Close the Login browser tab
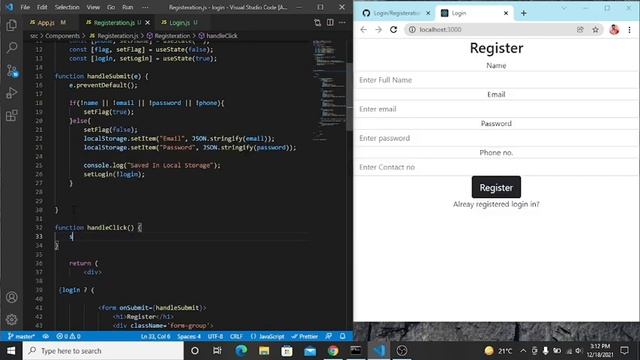640x360 pixels. click(506, 13)
